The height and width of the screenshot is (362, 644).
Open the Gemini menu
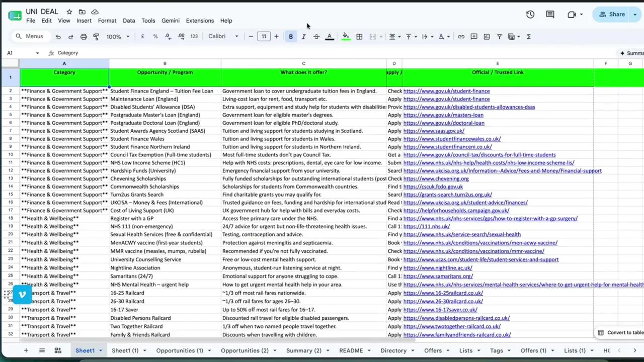(x=171, y=21)
